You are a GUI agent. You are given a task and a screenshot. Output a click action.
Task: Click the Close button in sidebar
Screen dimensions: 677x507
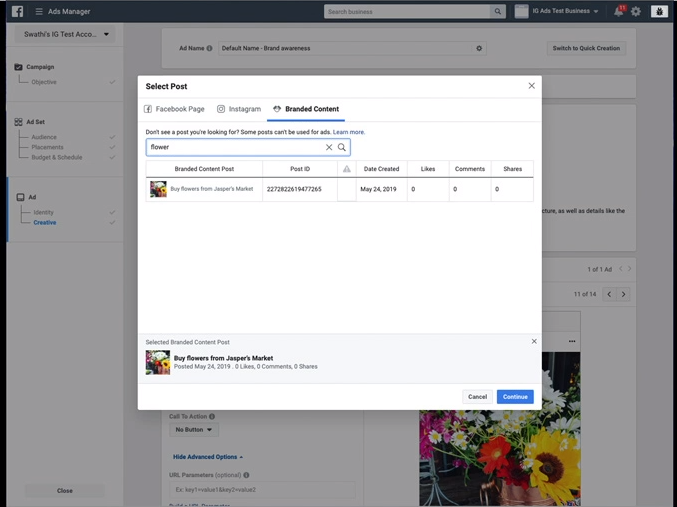65,491
